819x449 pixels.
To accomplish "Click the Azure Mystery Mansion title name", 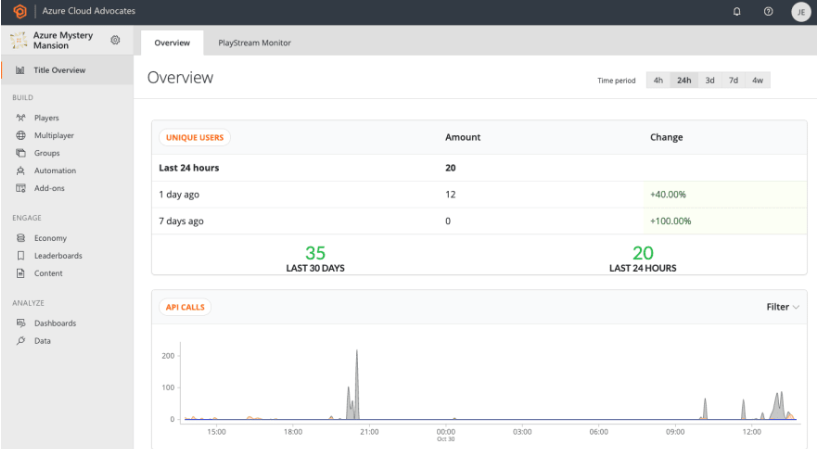I will pyautogui.click(x=63, y=40).
